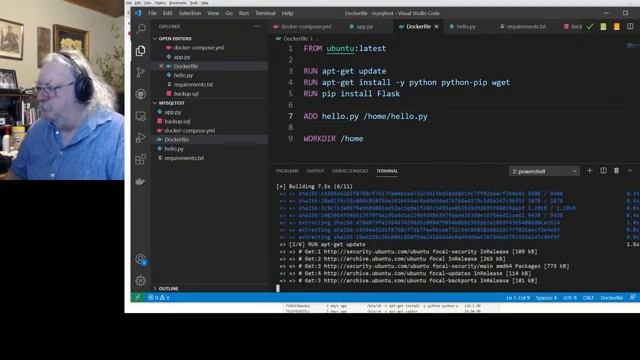
Task: Split the editor to the right
Action: (630, 27)
